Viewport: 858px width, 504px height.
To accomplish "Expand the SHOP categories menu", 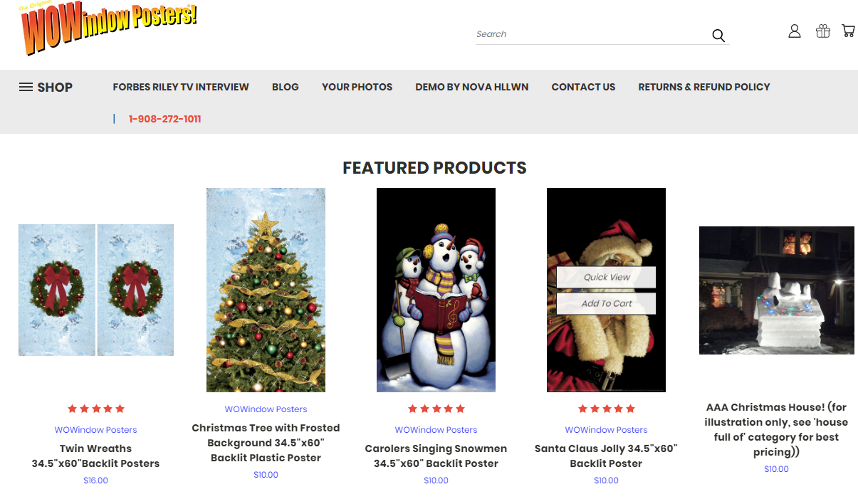I will point(46,87).
